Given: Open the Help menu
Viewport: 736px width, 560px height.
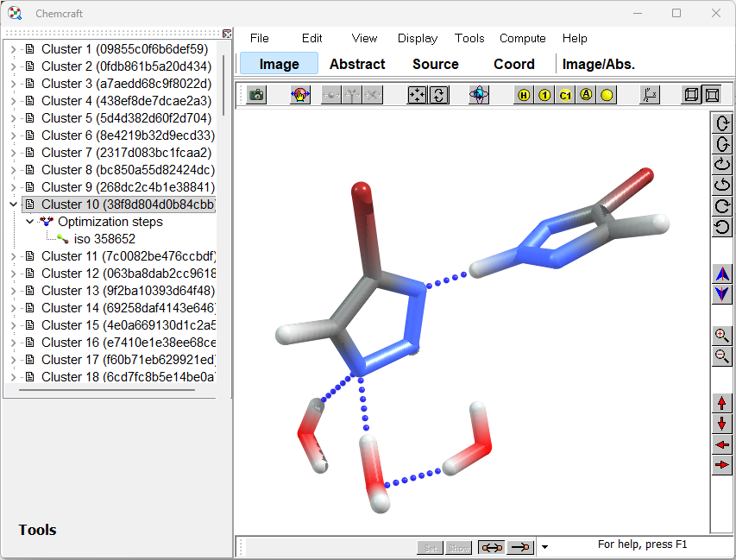Looking at the screenshot, I should (575, 38).
